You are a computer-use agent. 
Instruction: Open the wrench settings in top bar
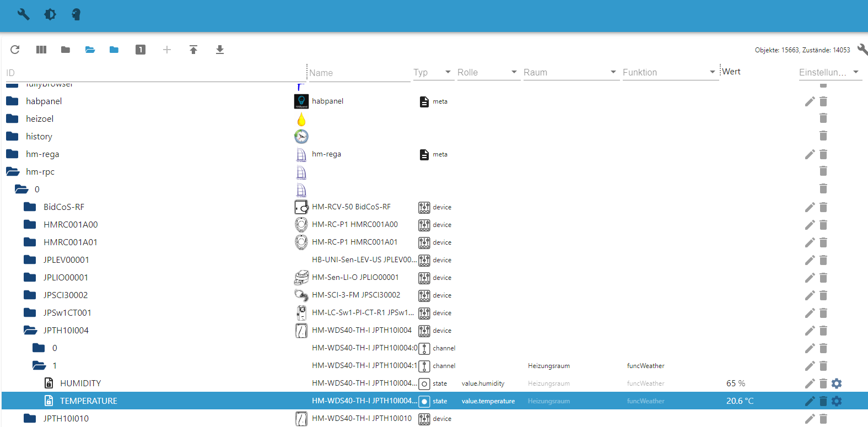[23, 14]
